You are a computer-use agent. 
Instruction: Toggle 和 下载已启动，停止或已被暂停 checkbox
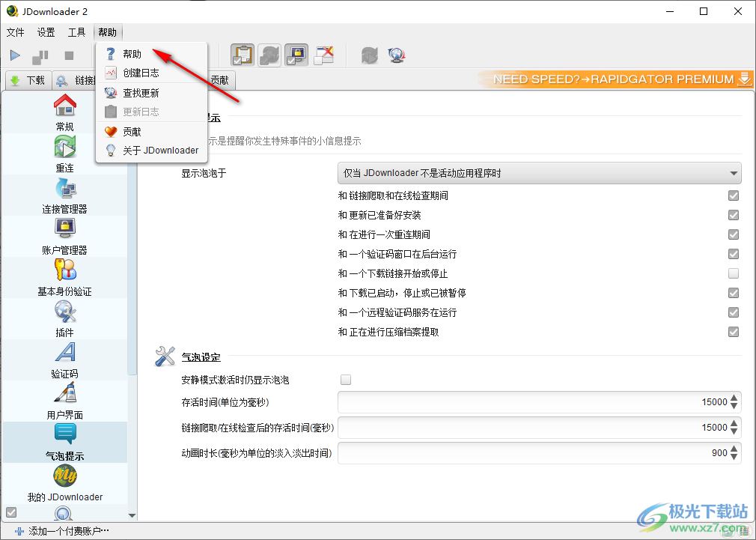pos(734,293)
